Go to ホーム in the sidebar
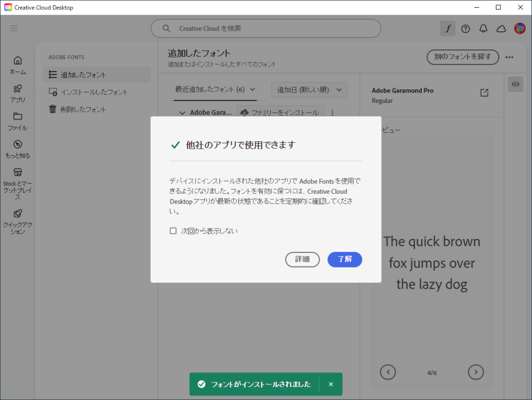This screenshot has width=532, height=400. coord(18,65)
